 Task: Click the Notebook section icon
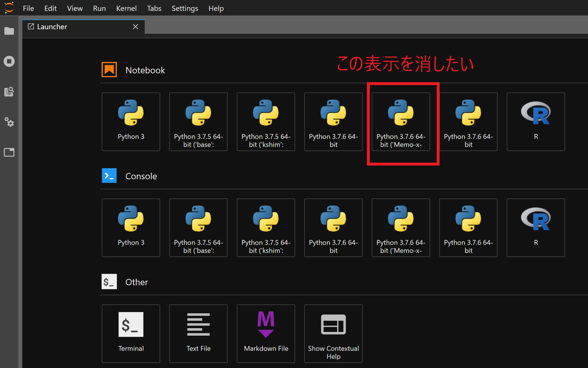(x=109, y=70)
